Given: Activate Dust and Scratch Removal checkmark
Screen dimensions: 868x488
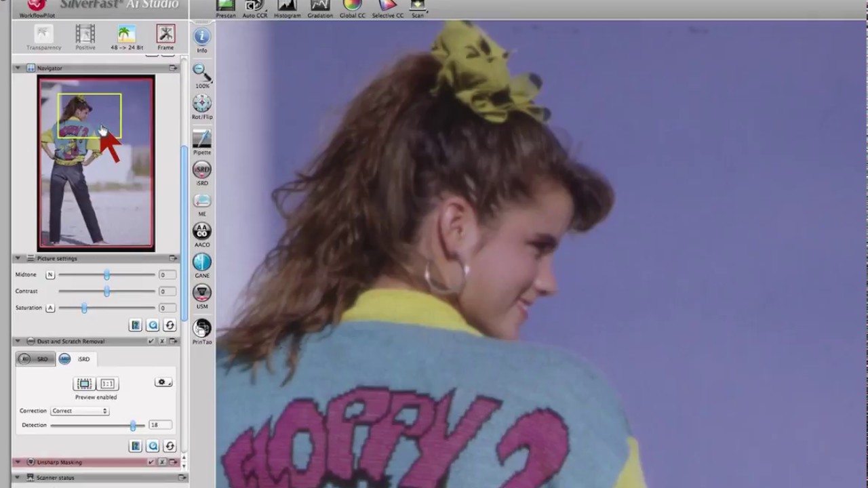Looking at the screenshot, I should point(151,341).
